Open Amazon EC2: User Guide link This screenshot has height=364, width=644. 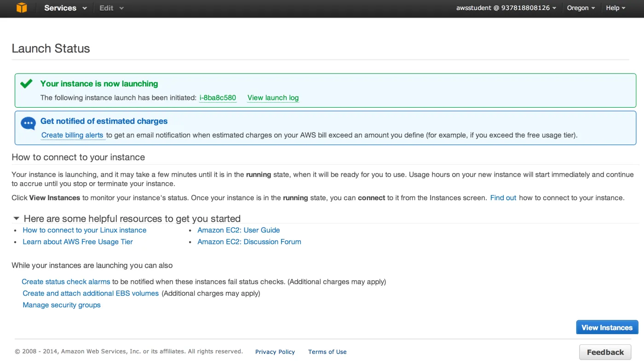click(x=239, y=230)
